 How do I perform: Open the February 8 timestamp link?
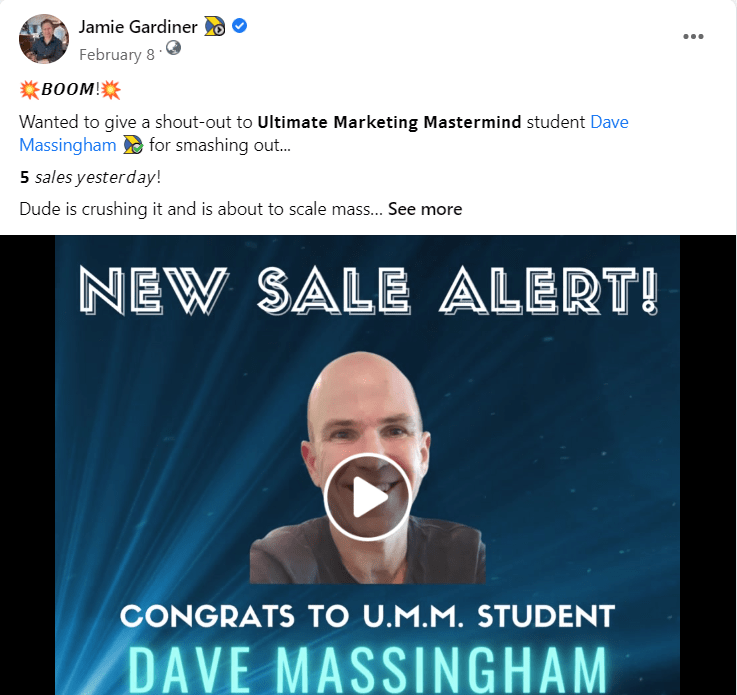(x=117, y=55)
